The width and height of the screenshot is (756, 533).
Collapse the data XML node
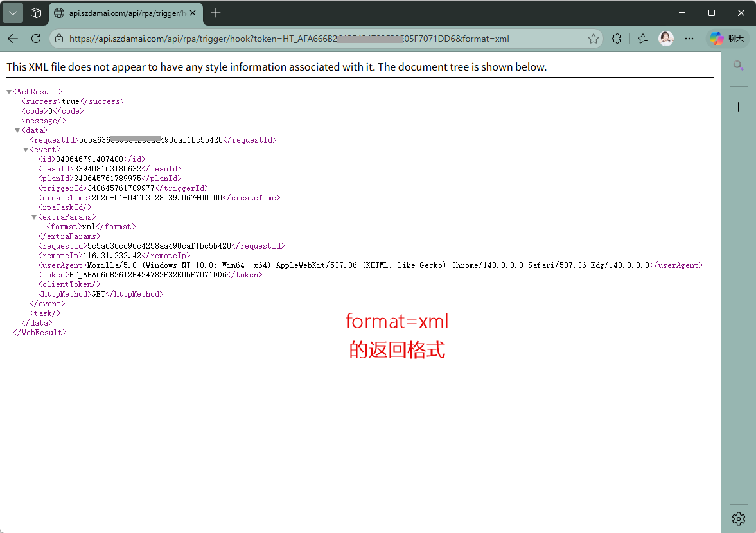click(x=17, y=130)
